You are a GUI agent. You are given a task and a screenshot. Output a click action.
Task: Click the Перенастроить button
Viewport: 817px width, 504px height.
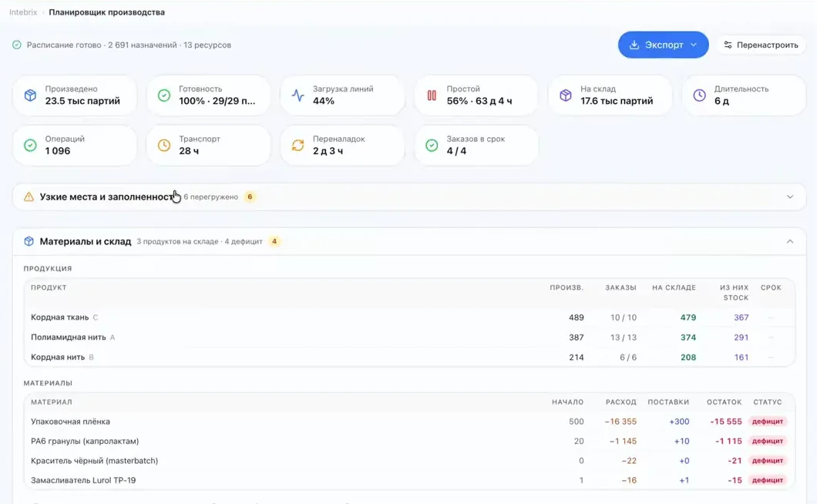pos(762,45)
